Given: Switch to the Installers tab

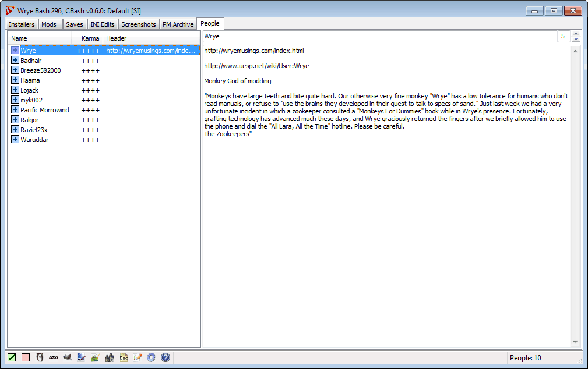Looking at the screenshot, I should pyautogui.click(x=22, y=24).
